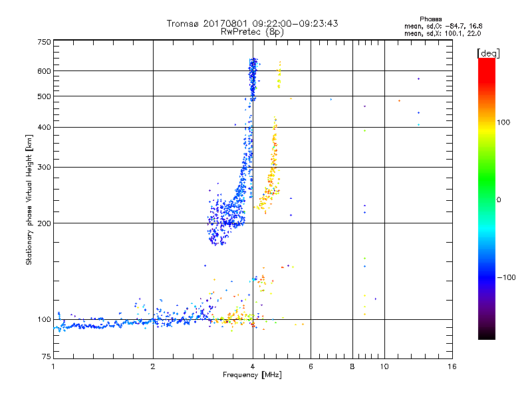Image resolution: width=532 pixels, height=399 pixels.
Task: Click the 'Phases' heading text
Action: pos(430,19)
